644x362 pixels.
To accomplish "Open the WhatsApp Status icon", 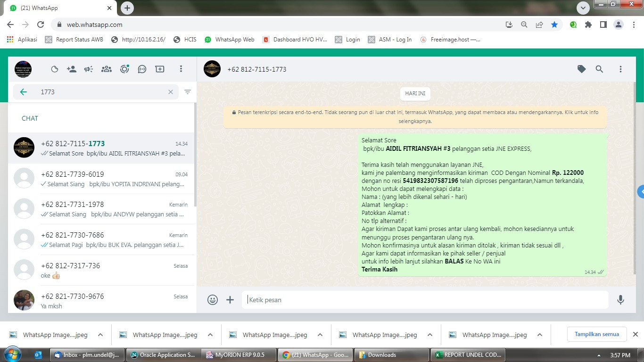I will (55, 69).
